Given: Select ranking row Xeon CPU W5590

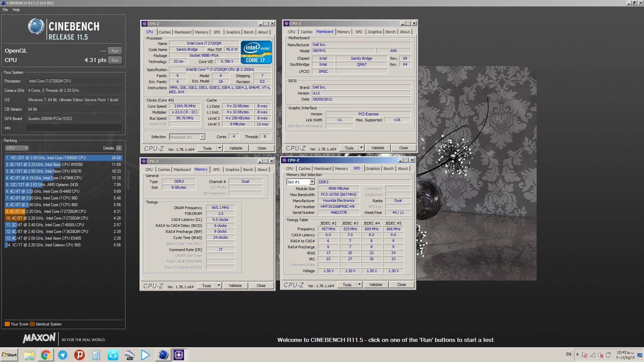Looking at the screenshot, I should point(63,165).
